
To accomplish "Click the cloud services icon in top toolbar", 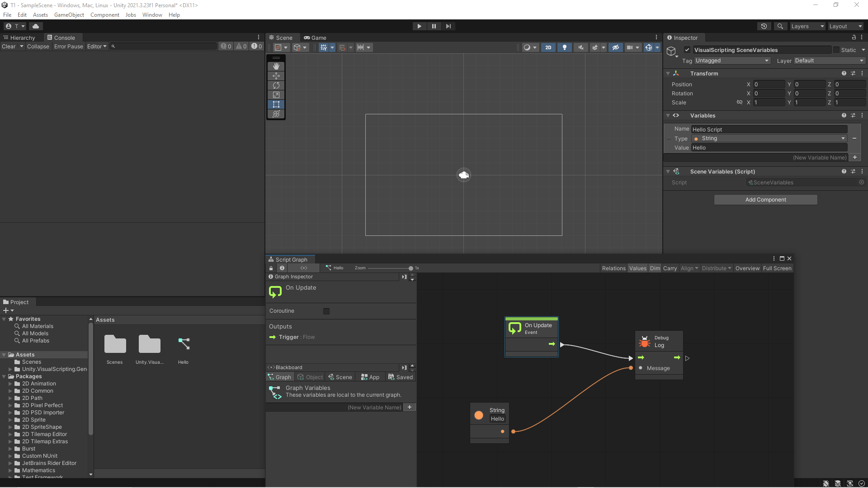I will (36, 26).
